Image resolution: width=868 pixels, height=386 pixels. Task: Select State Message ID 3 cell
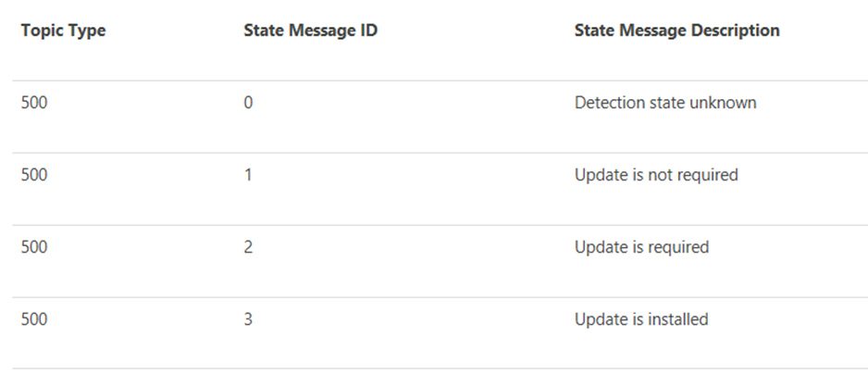click(248, 319)
